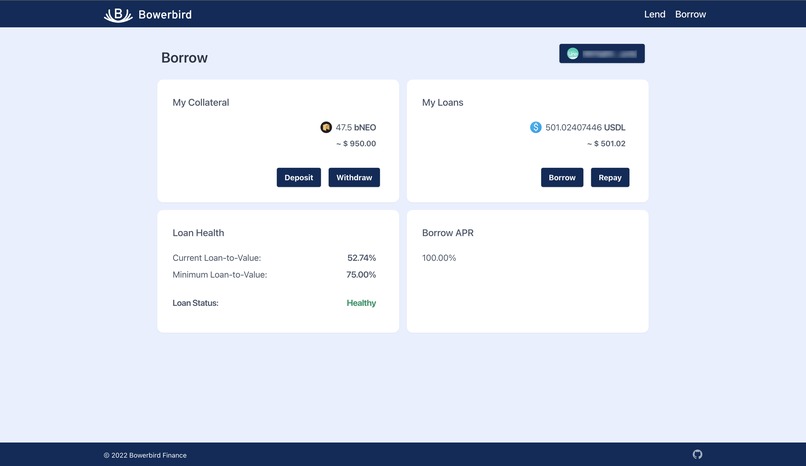The height and width of the screenshot is (466, 806).
Task: Click the Repay button
Action: click(x=610, y=177)
